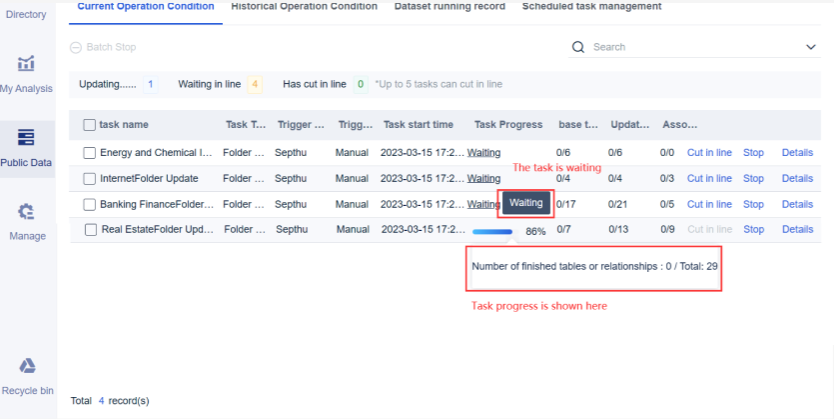Stop the Banking FinanceFolder task
Viewport: 834px width, 419px height.
coord(753,204)
